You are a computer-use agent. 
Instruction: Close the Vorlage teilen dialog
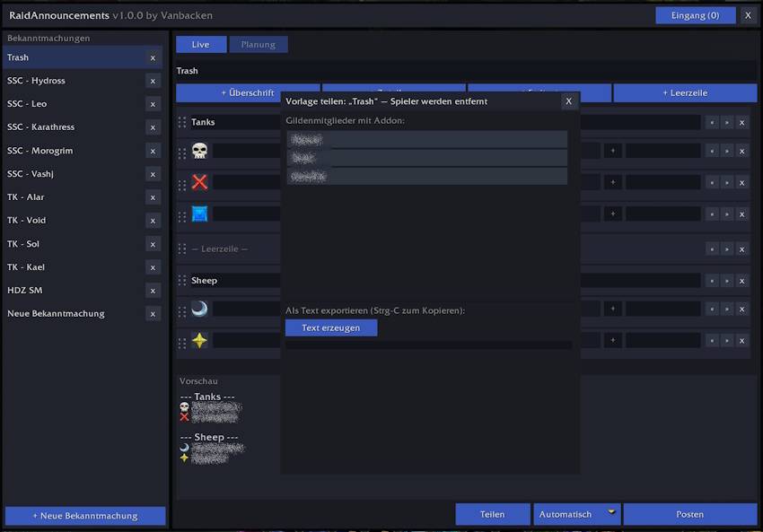tap(568, 101)
